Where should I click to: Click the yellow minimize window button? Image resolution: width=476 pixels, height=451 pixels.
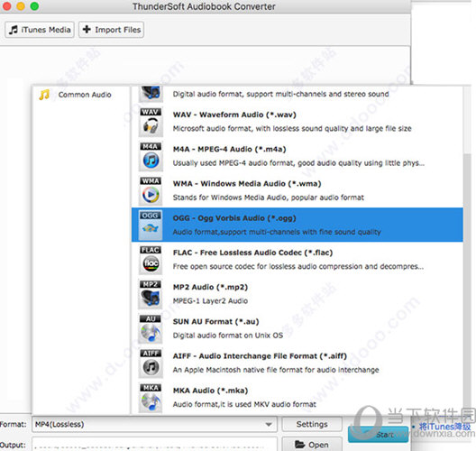pyautogui.click(x=21, y=5)
